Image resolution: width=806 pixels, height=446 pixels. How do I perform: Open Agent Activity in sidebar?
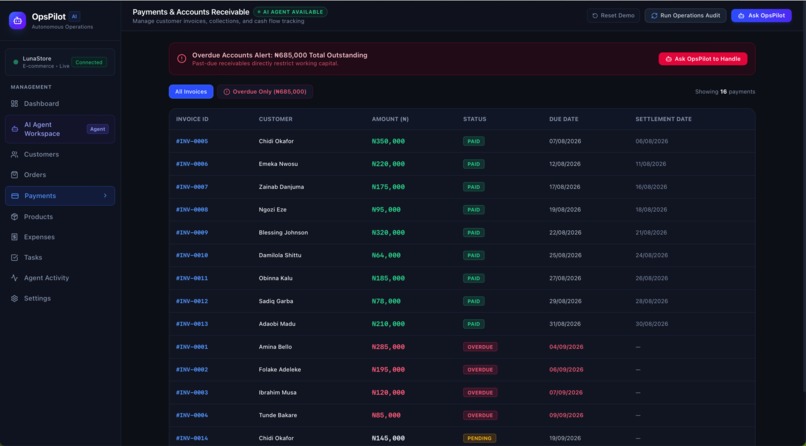tap(60, 278)
